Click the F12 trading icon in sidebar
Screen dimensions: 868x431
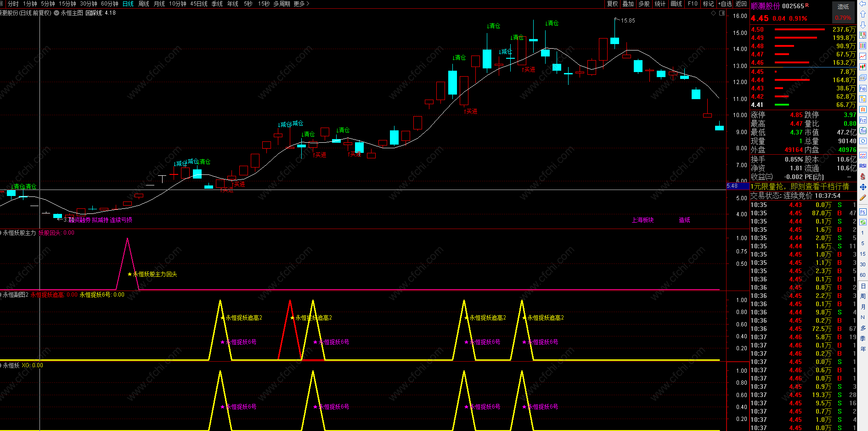[863, 120]
